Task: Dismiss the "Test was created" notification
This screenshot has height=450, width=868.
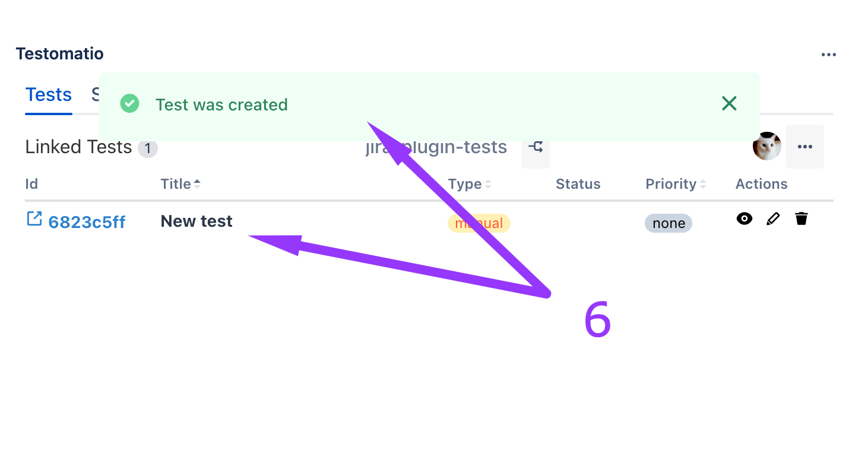Action: 728,104
